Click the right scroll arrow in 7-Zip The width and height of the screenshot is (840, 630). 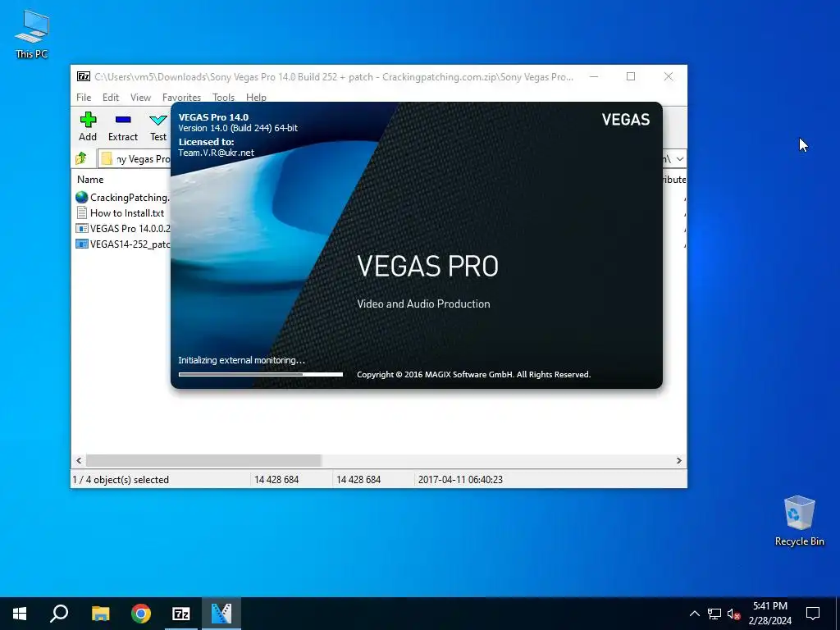tap(678, 461)
